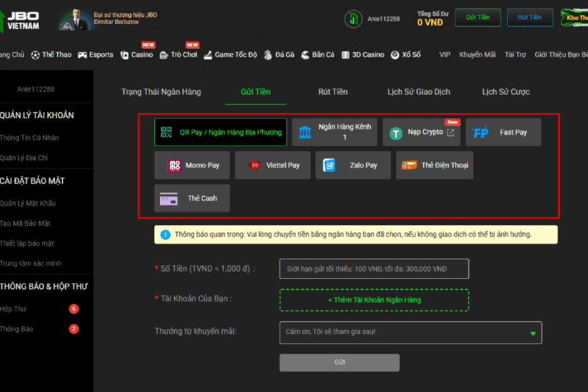Viewport: 588px width, 392px height.
Task: Click the green dropdown arrow
Action: tap(533, 333)
